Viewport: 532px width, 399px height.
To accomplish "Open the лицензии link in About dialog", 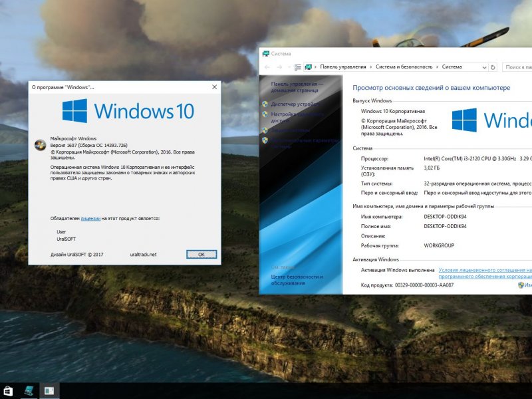I will click(x=90, y=219).
